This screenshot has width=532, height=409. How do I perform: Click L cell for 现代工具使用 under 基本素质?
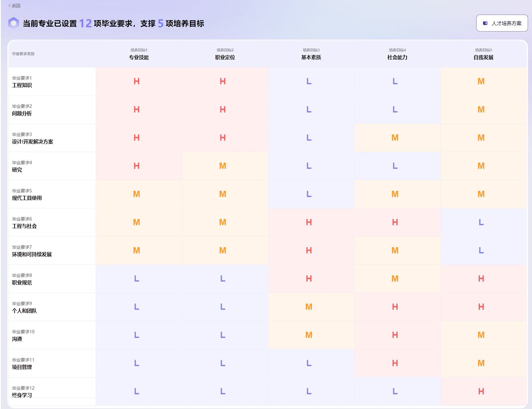[309, 194]
